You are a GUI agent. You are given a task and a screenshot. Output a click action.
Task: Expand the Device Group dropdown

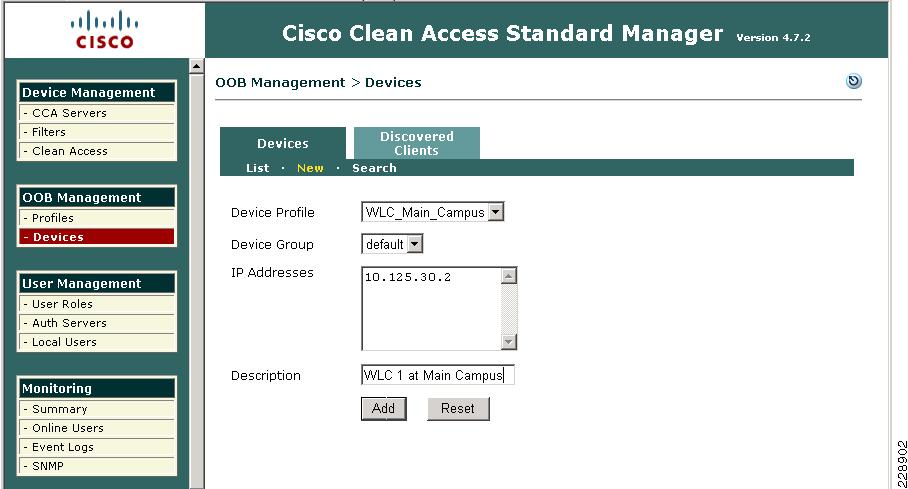point(392,244)
